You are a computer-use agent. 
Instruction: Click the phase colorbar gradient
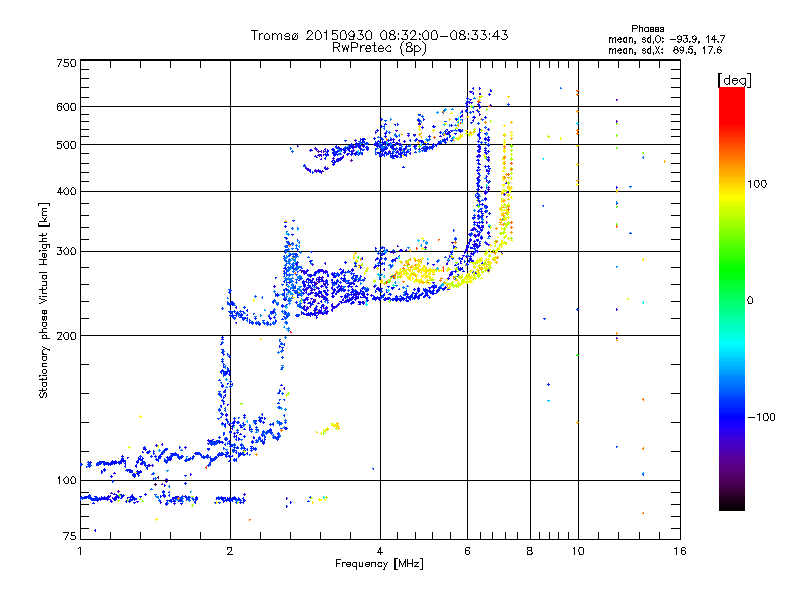coord(732,298)
